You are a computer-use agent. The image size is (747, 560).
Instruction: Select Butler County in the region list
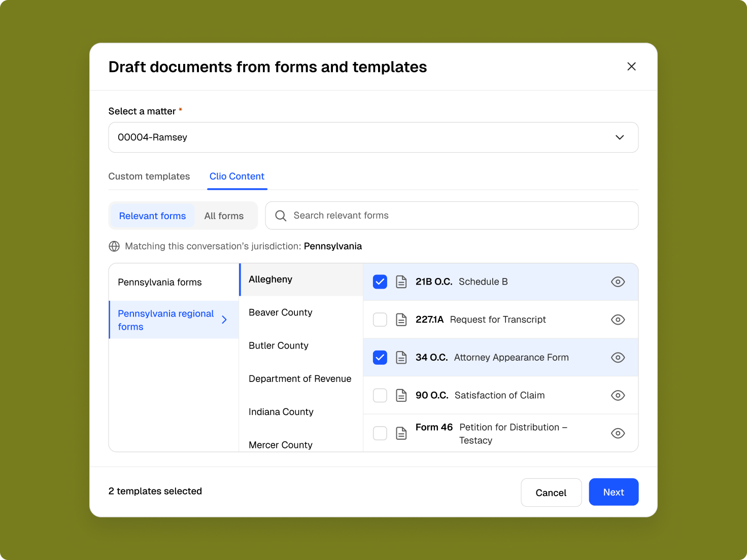tap(301, 345)
